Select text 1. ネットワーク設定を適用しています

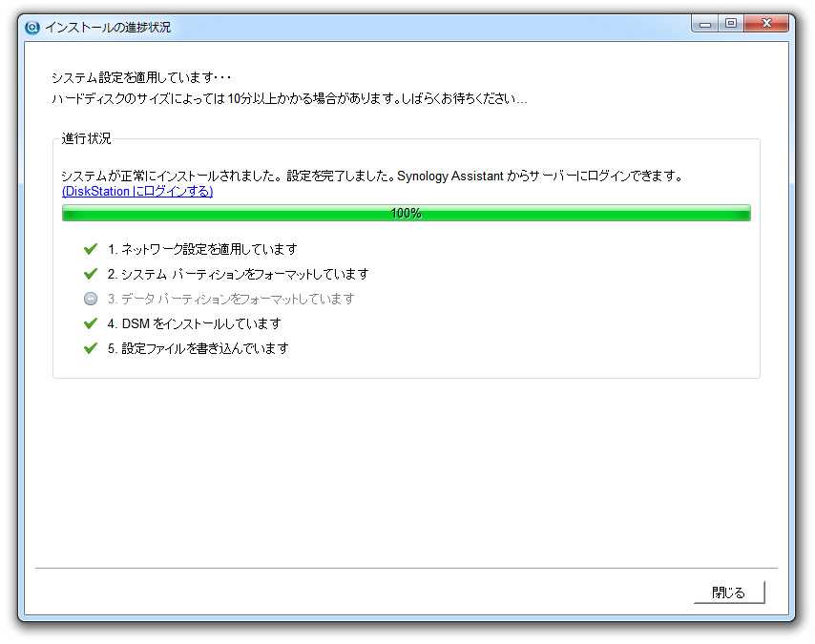click(x=202, y=250)
